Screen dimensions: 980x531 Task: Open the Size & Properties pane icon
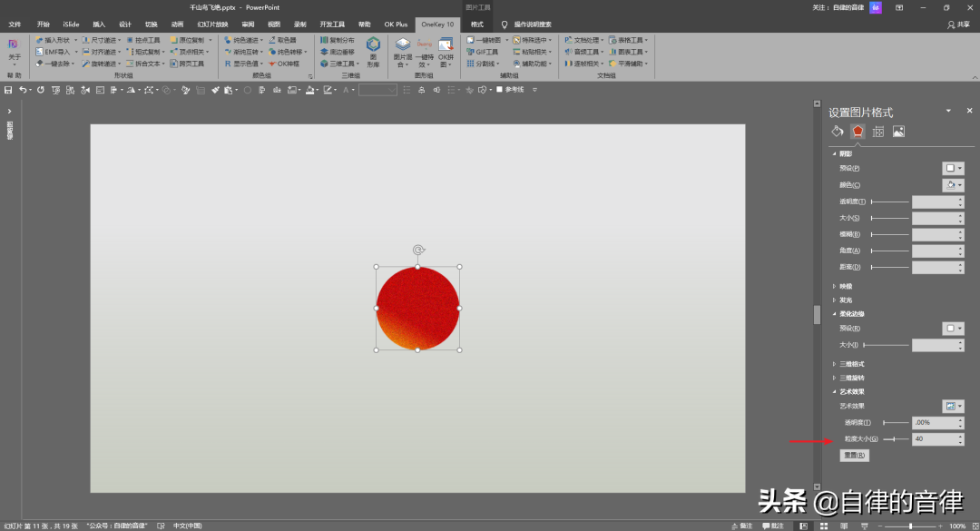(x=878, y=132)
